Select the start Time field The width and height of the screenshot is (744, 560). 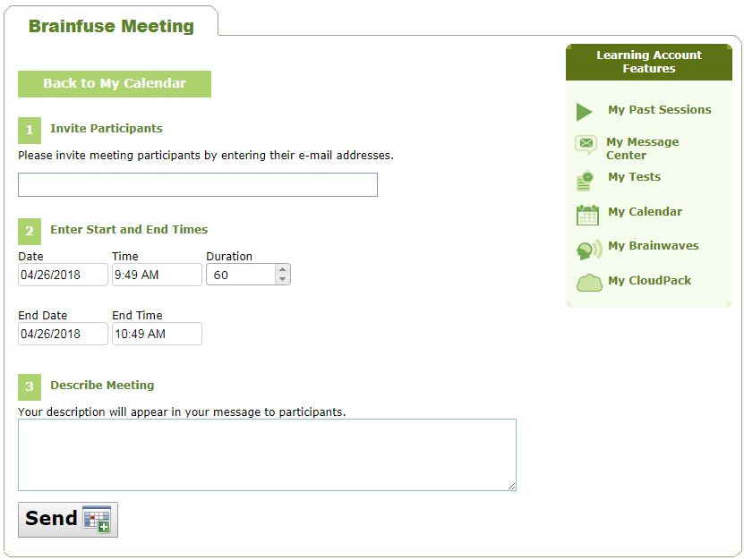pos(157,275)
